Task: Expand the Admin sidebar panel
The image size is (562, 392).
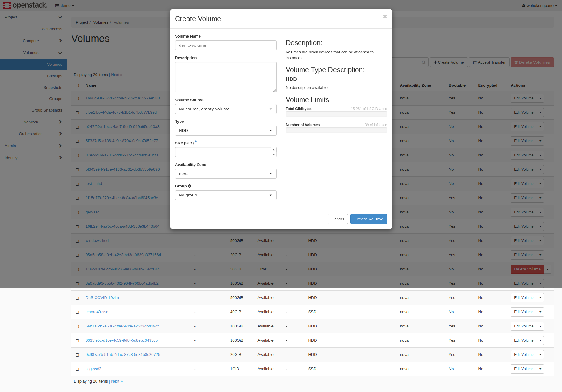Action: point(33,146)
